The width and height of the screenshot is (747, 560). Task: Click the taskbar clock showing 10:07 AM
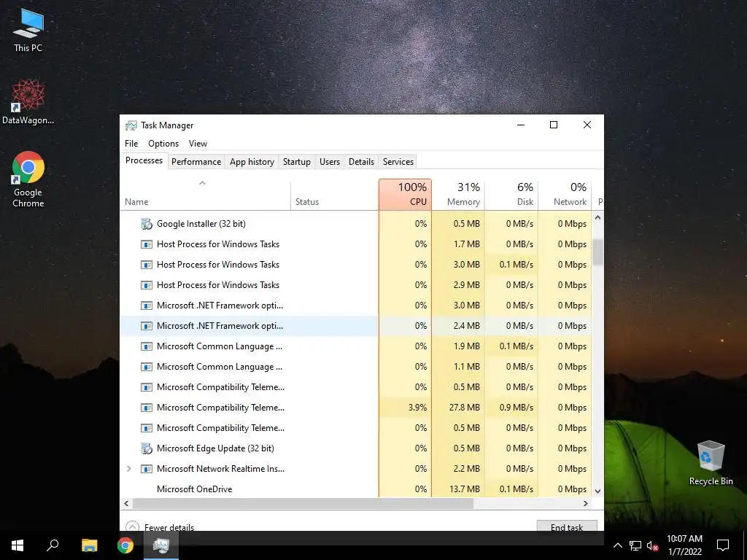point(684,545)
